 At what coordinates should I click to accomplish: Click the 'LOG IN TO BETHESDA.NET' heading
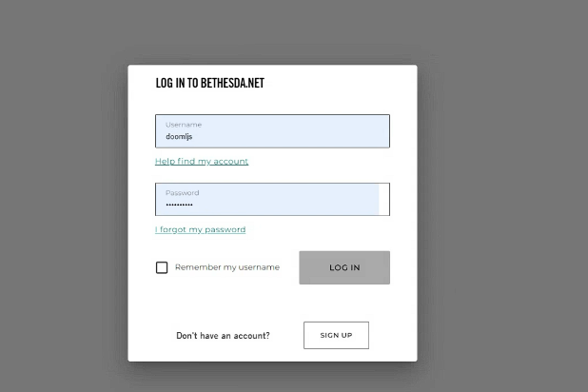pyautogui.click(x=210, y=83)
